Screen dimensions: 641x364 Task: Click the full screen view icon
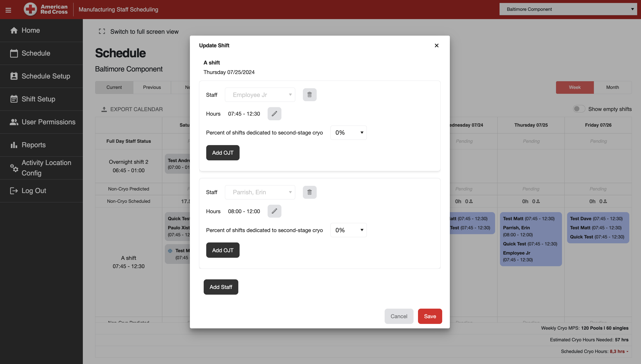[x=102, y=31]
